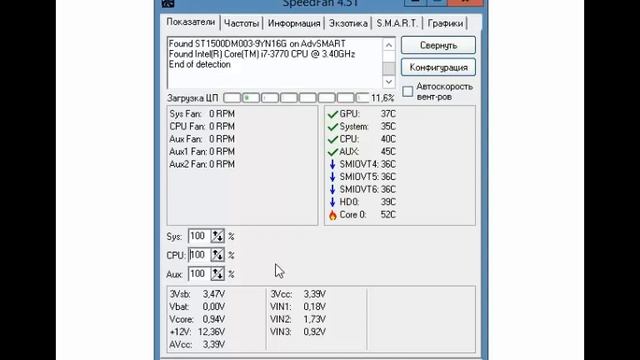Click the Vbat 0,00V voltage reading
Screen dimensions: 640x360
click(x=197, y=307)
